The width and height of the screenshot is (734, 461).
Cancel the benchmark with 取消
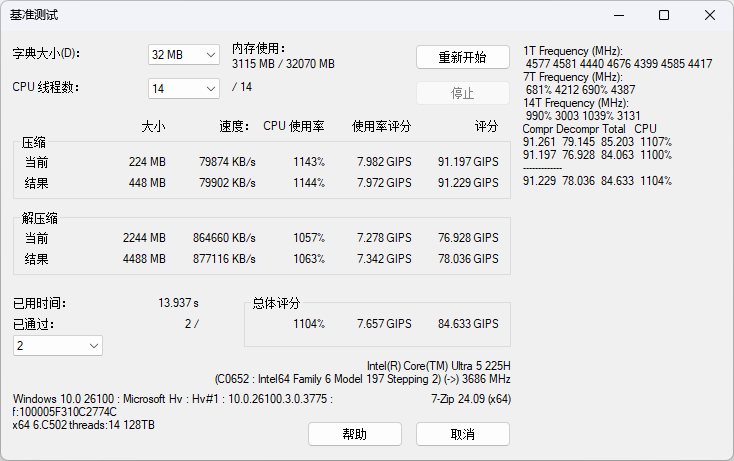pos(462,434)
